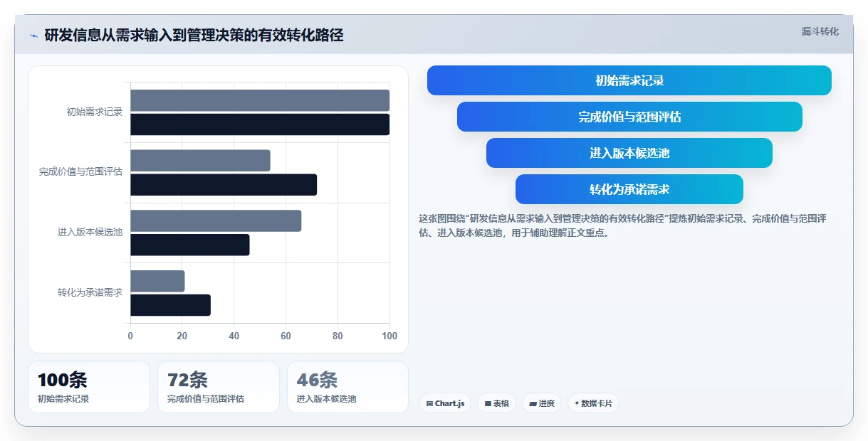Click the gray bar for 进入版本候选池

point(216,221)
